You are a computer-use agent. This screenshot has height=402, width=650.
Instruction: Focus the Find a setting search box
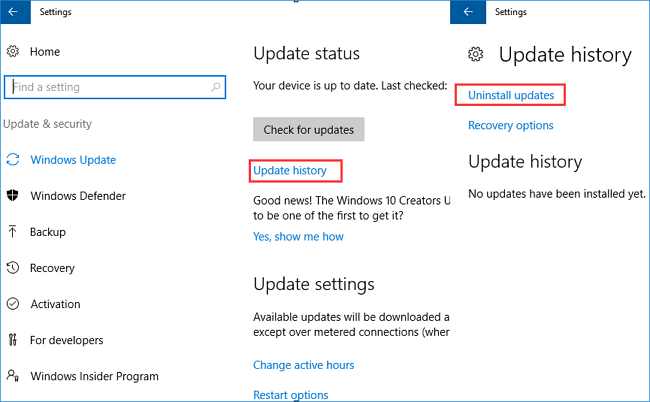point(115,87)
